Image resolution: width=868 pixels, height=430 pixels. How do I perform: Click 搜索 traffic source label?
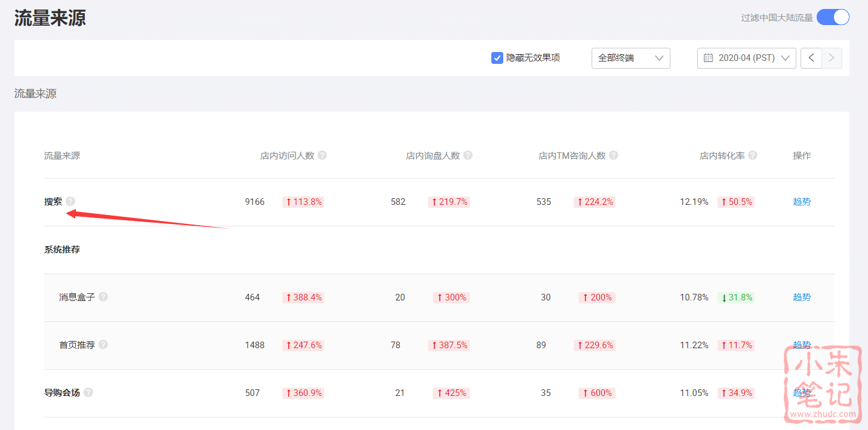pos(53,202)
